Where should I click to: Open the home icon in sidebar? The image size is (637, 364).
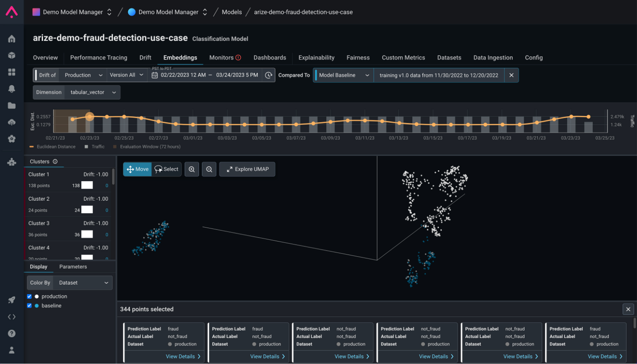pyautogui.click(x=12, y=39)
